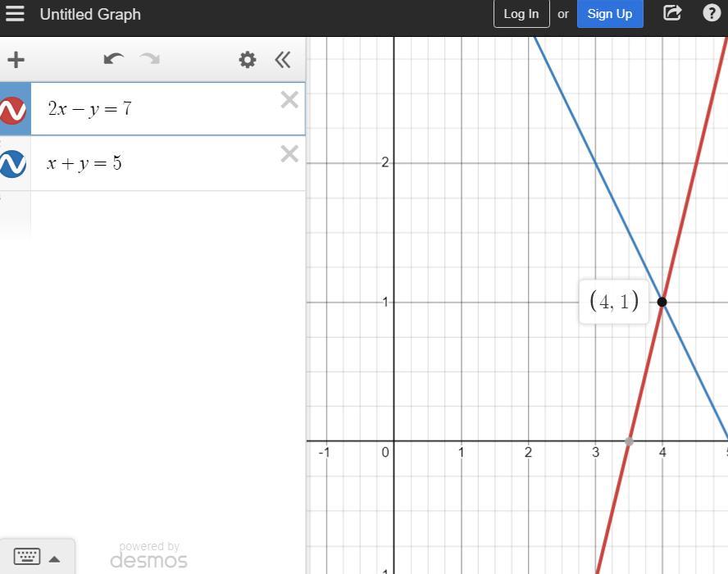
Task: Open the share graph icon
Action: click(671, 13)
